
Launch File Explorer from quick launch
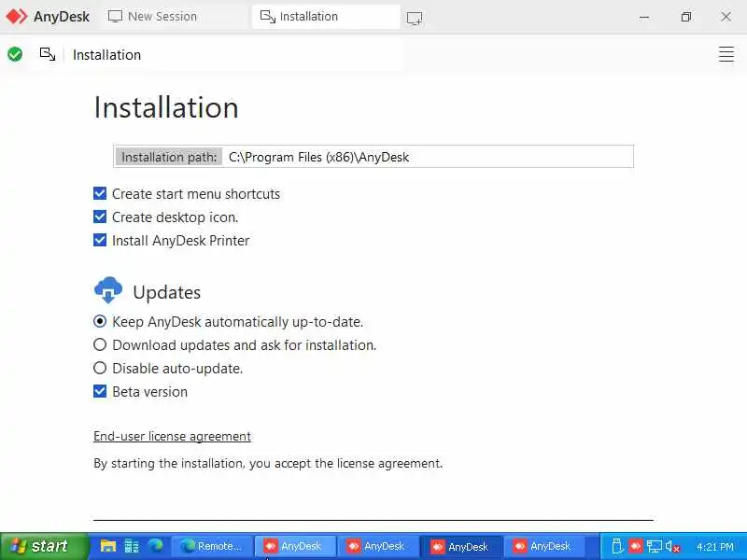(108, 546)
